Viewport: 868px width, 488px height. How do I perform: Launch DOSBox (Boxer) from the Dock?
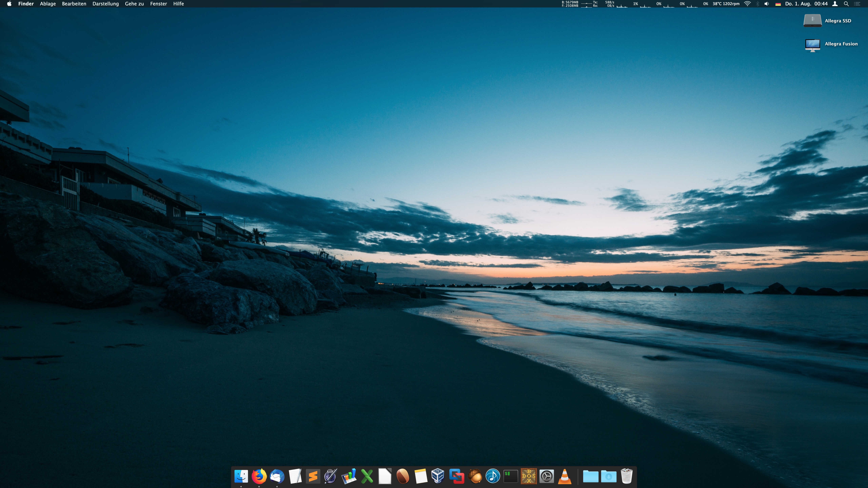click(x=529, y=476)
